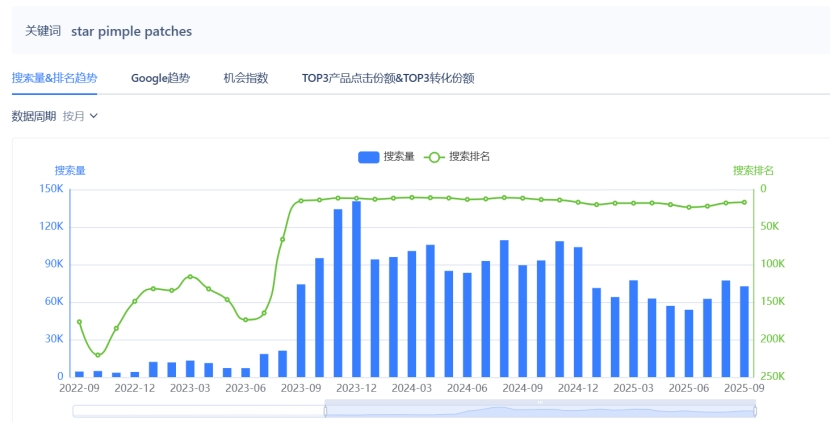Toggle the green 搜索排名 legend line marker
The height and width of the screenshot is (422, 831).
point(434,157)
